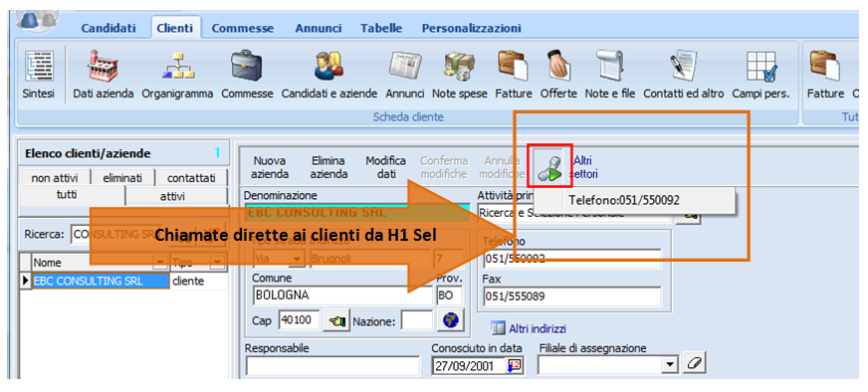Open Candidati e aziende icon
The width and height of the screenshot is (868, 392).
(329, 76)
